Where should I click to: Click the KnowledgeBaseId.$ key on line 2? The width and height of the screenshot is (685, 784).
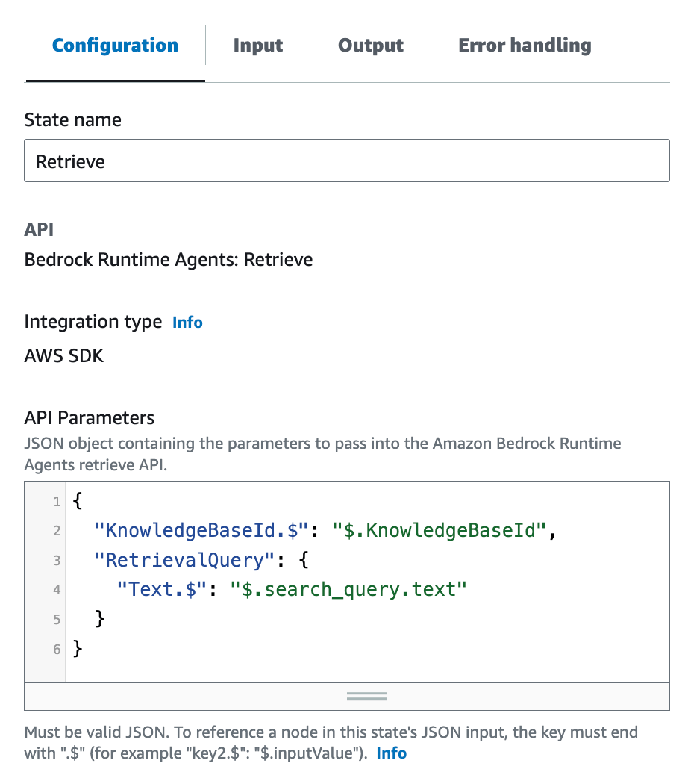201,530
